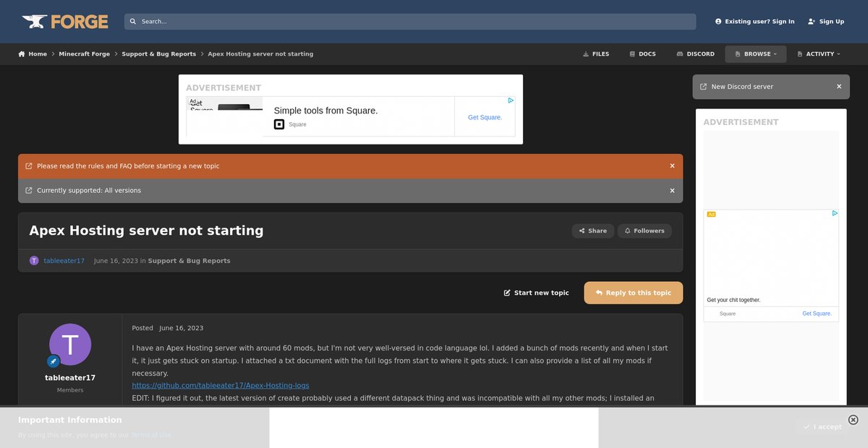Open Support & Bug Reports forum link in header

pos(189,261)
